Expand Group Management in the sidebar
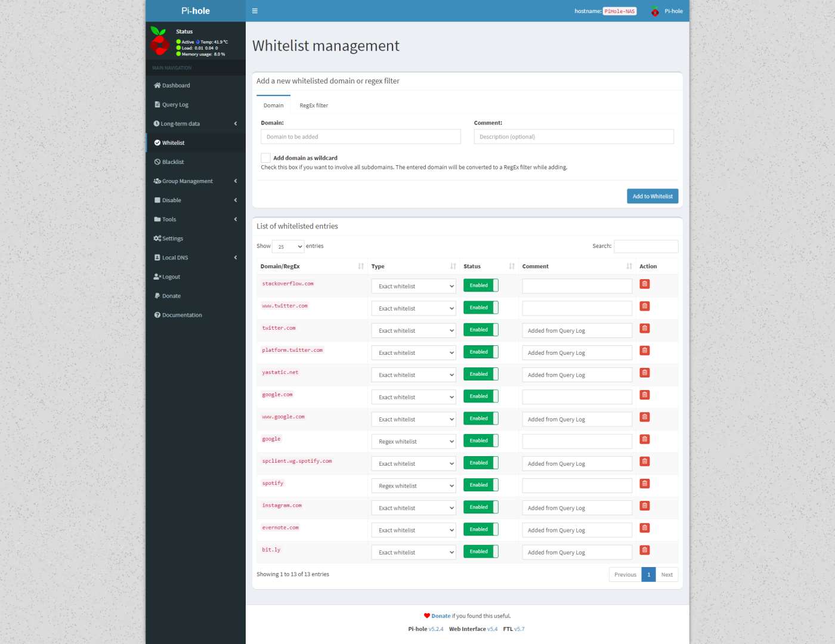 [196, 181]
